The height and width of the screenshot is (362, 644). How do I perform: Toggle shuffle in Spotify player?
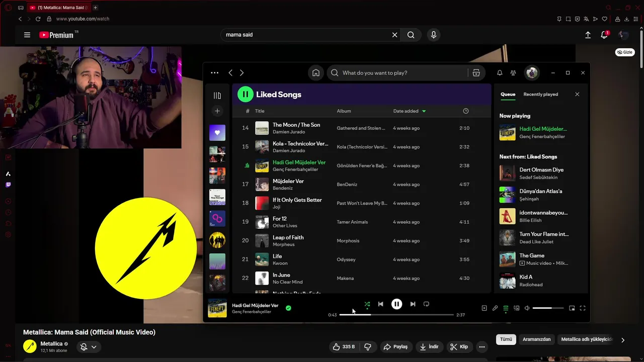(367, 304)
